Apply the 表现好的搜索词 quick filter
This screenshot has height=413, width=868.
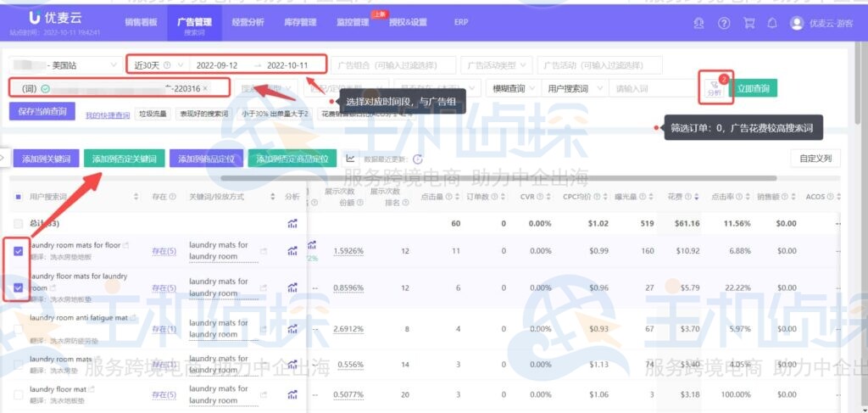click(203, 114)
